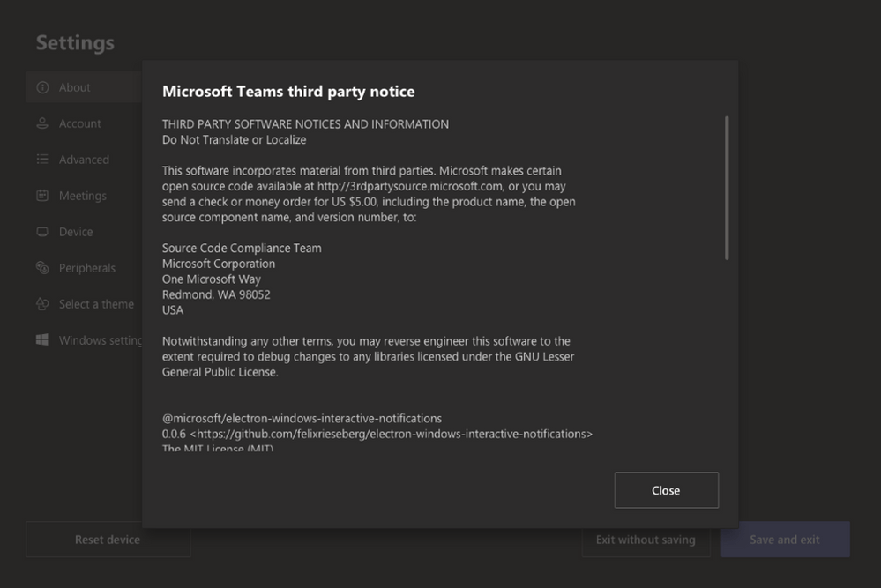This screenshot has width=881, height=588.
Task: Switch to the Advanced tab text label
Action: [x=84, y=160]
